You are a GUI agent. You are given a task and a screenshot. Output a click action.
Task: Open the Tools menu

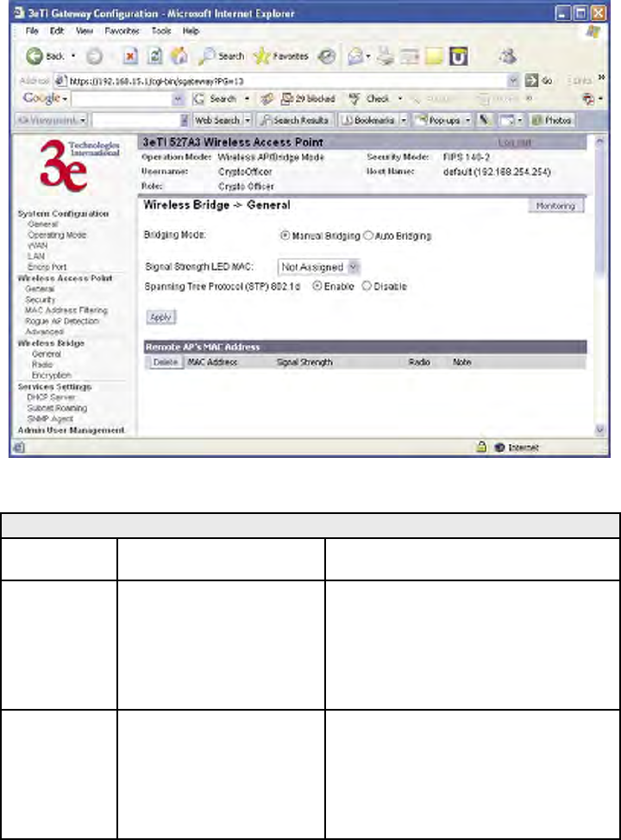point(160,31)
